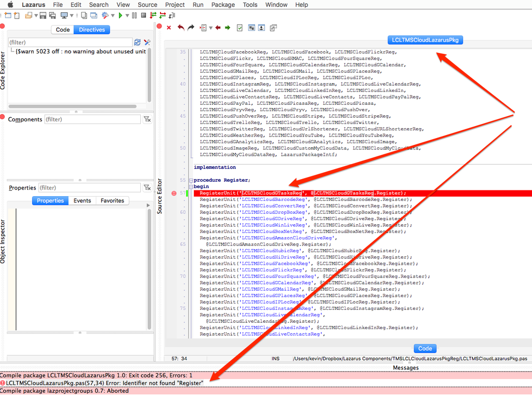Image resolution: width=532 pixels, height=397 pixels.
Task: Select the $warn 5023 off directive
Action: (81, 51)
